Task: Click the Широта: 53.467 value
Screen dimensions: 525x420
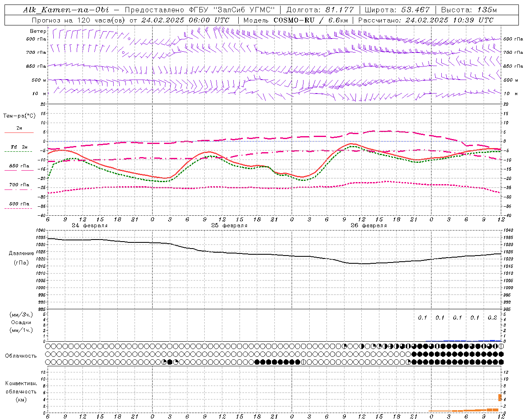Action: (397, 10)
